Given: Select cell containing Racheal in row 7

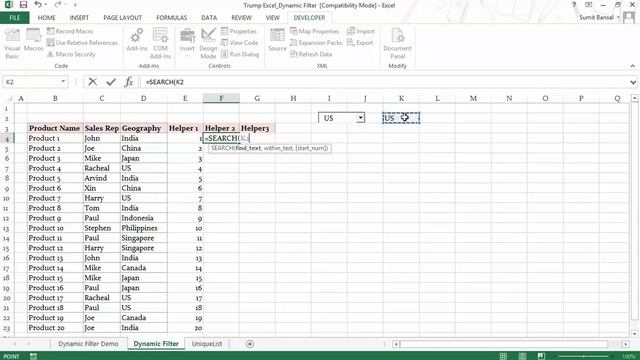Looking at the screenshot, I should [102, 168].
